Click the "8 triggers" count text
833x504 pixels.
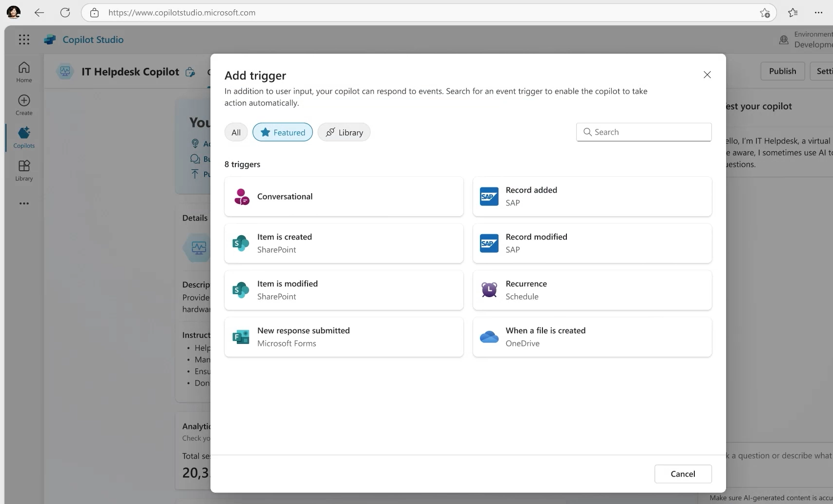tap(242, 164)
